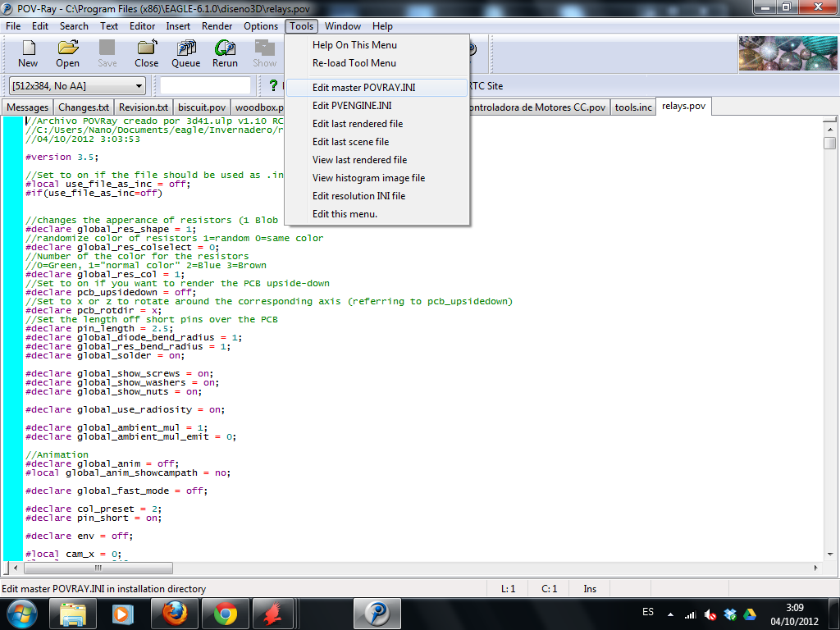
Task: Switch to the woodbox.pov tab
Action: 258,107
